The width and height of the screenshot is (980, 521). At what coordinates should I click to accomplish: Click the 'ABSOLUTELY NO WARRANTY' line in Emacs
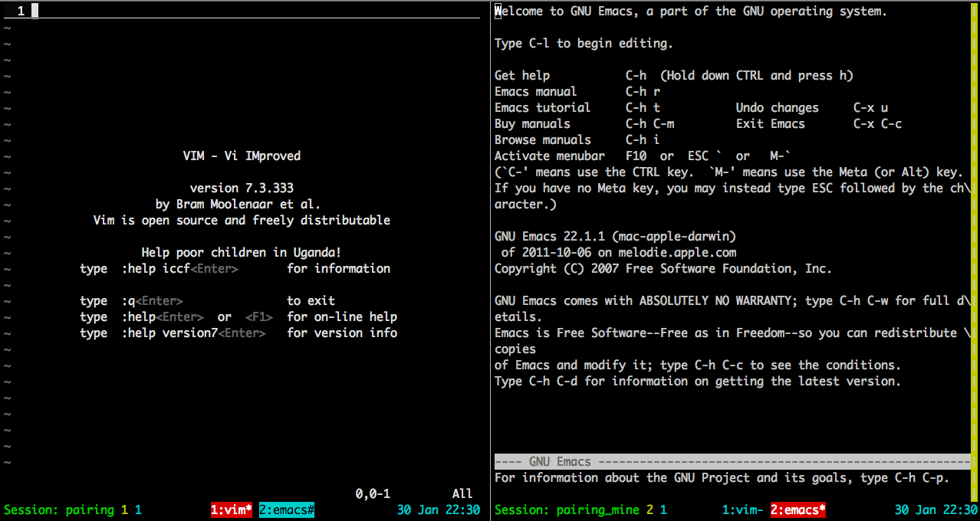point(732,300)
